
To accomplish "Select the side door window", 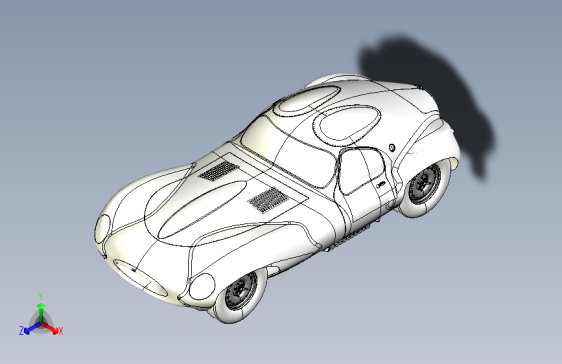I will 361,171.
